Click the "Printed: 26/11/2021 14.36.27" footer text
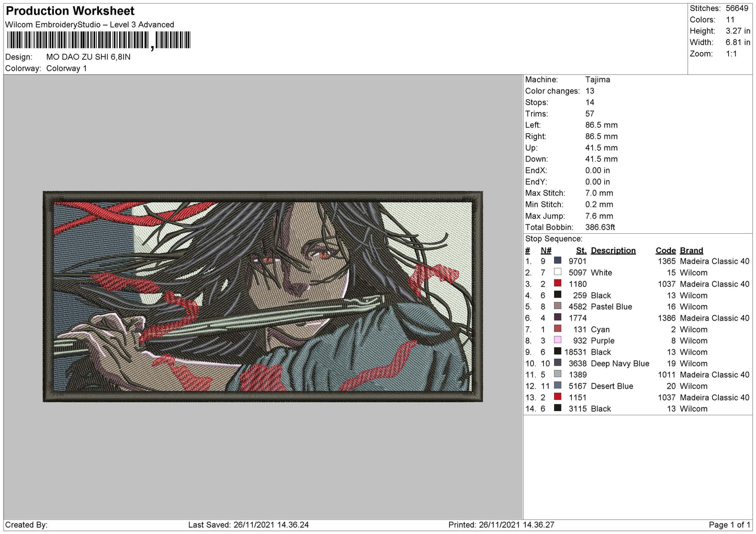This screenshot has width=756, height=534. 501,525
